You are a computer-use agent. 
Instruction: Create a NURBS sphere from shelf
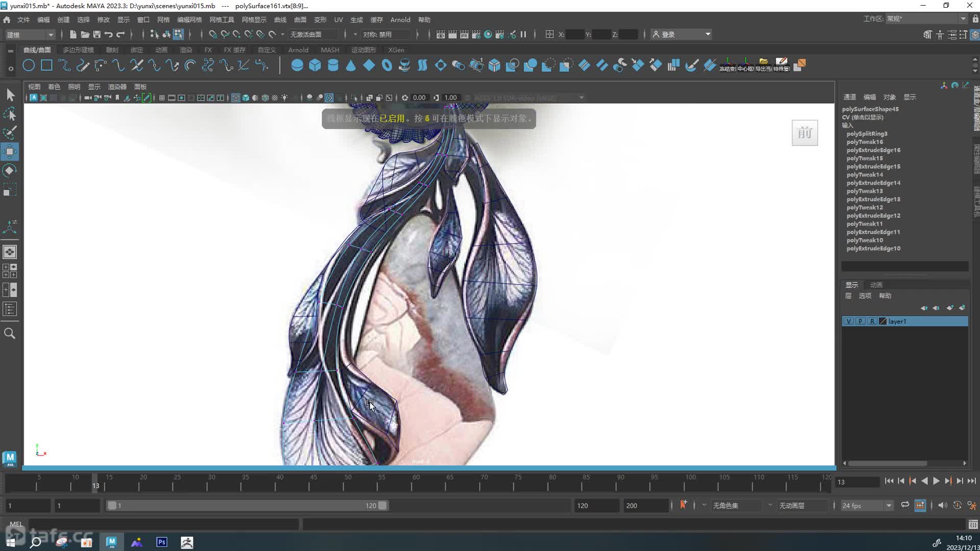(297, 65)
